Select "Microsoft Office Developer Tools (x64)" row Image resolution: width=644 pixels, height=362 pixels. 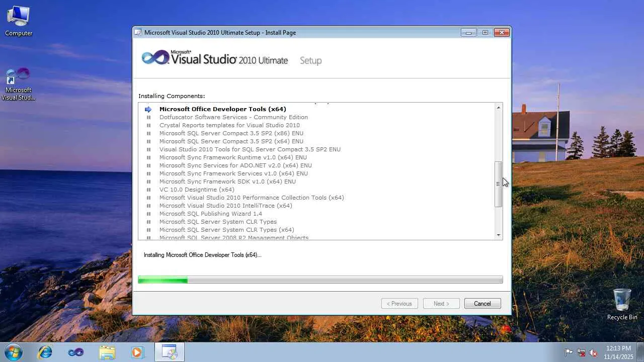pos(223,109)
